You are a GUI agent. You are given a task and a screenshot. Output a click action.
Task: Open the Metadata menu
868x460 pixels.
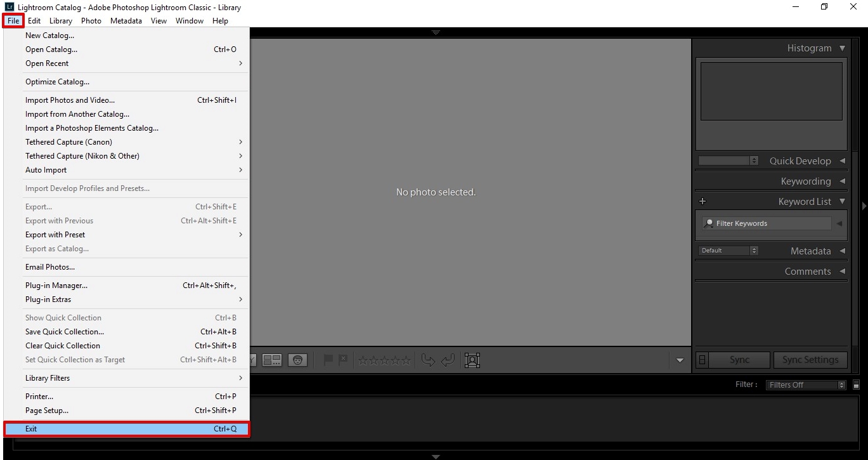[x=126, y=20]
